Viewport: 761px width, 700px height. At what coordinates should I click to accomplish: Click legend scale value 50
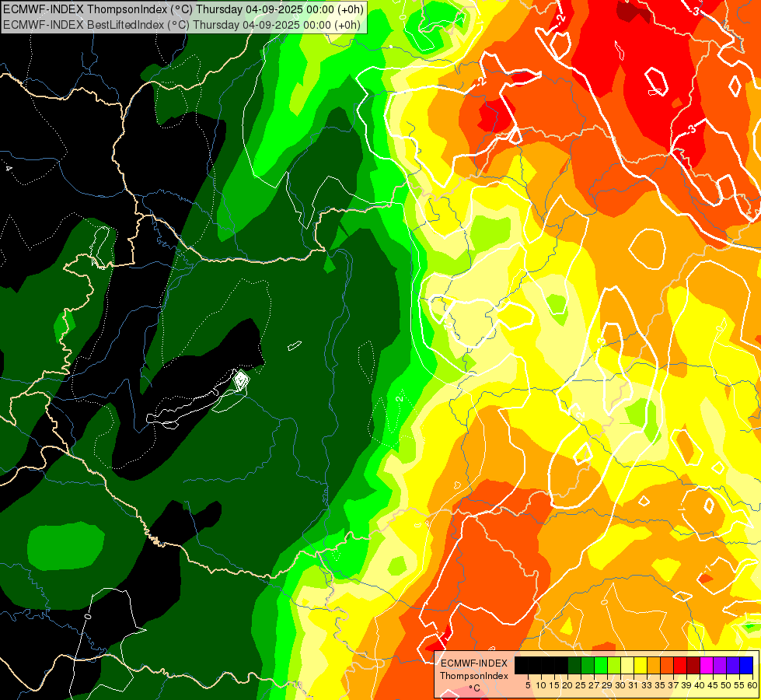click(727, 685)
